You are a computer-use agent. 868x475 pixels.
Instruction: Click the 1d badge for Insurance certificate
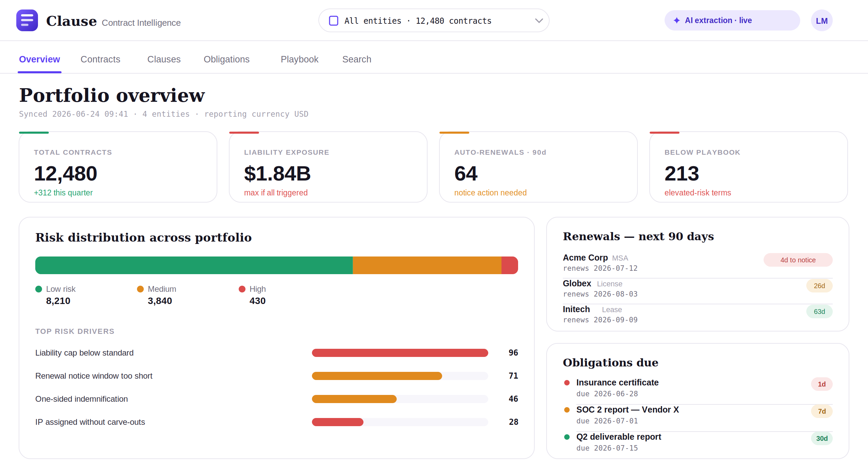pos(822,384)
